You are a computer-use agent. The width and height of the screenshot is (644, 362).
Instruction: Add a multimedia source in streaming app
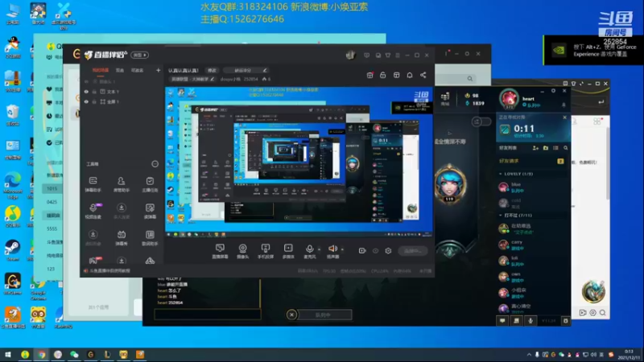[288, 251]
